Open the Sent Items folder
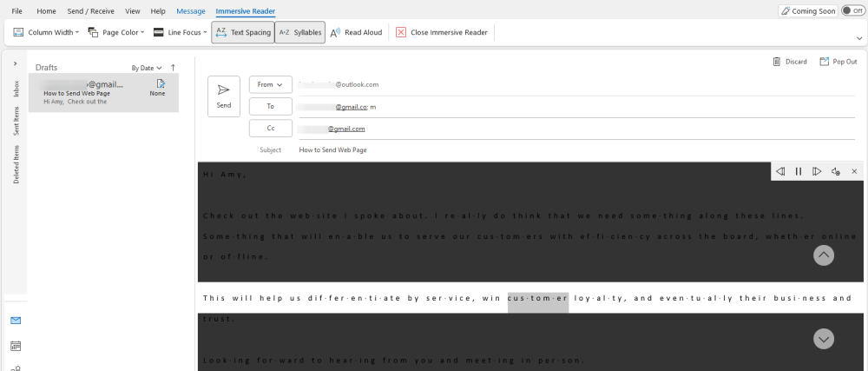 pyautogui.click(x=16, y=122)
